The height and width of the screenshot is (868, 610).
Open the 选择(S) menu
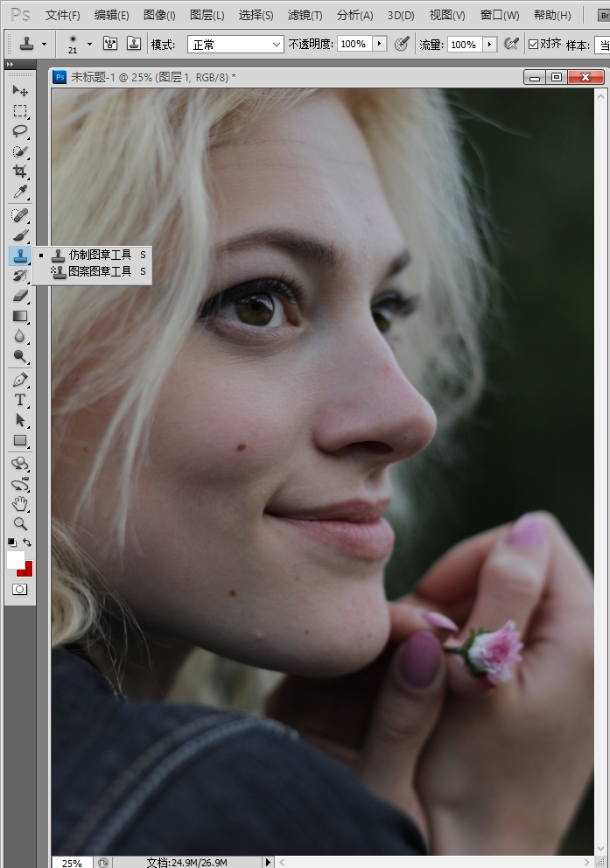pyautogui.click(x=256, y=15)
